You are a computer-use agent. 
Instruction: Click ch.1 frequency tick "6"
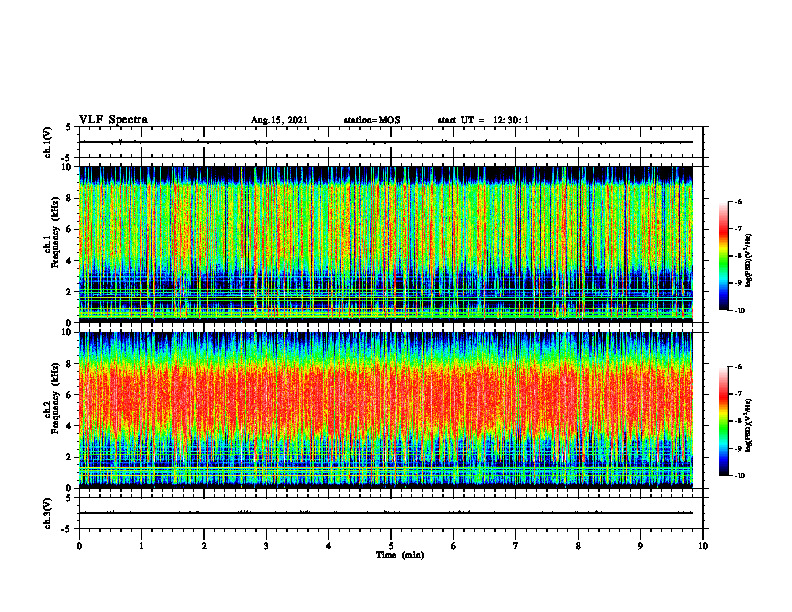pos(71,229)
